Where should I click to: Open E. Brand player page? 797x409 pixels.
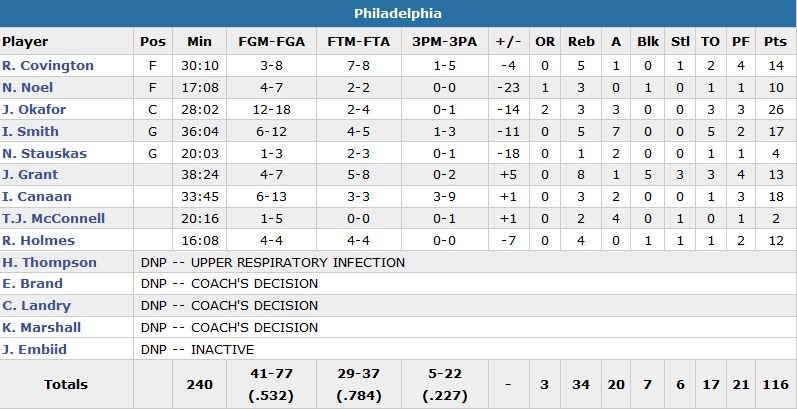coord(31,284)
